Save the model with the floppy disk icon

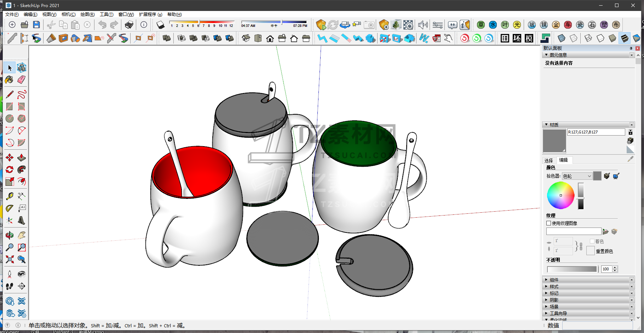pyautogui.click(x=36, y=24)
